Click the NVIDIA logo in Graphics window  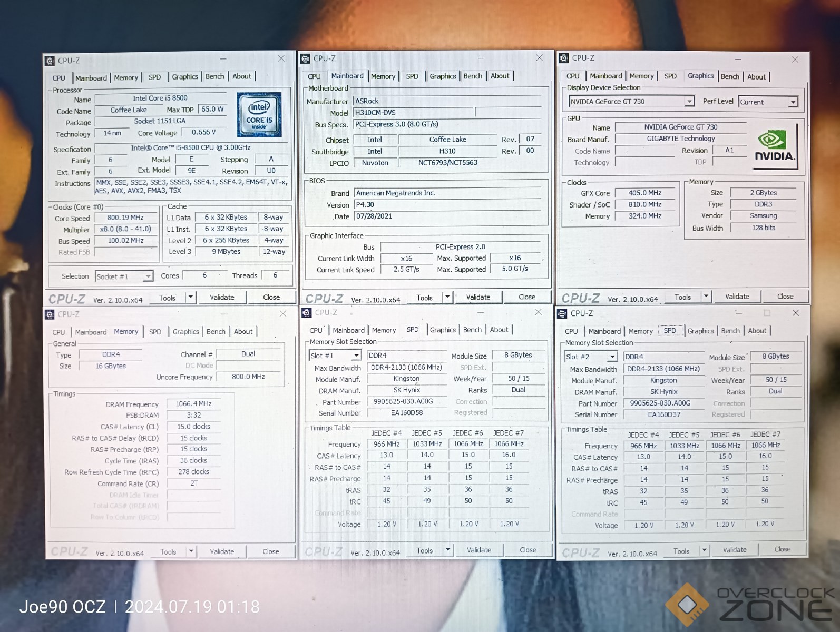[x=775, y=146]
